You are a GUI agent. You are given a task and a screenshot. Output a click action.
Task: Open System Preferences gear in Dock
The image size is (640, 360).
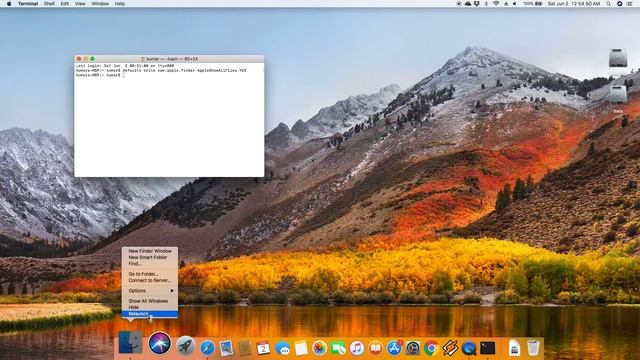click(x=413, y=348)
